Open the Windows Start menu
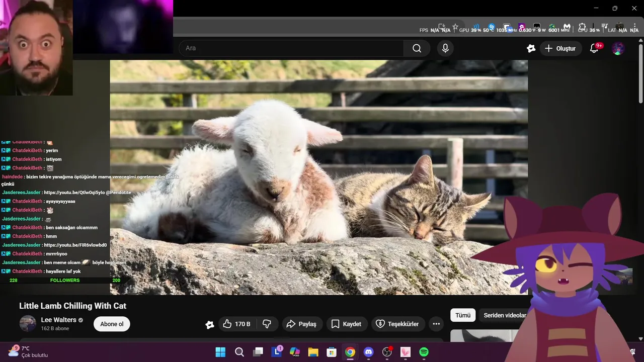The image size is (644, 362). pyautogui.click(x=220, y=352)
